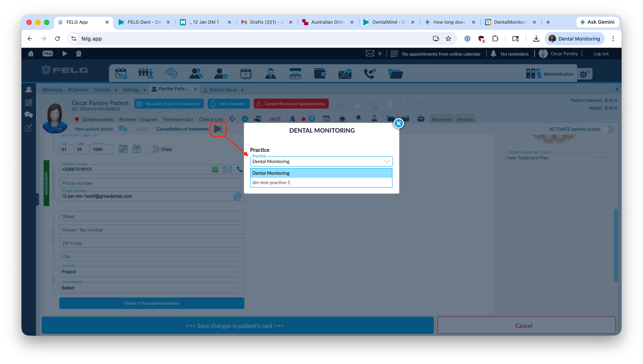
Task: Bookmark page with star icon
Action: (448, 38)
